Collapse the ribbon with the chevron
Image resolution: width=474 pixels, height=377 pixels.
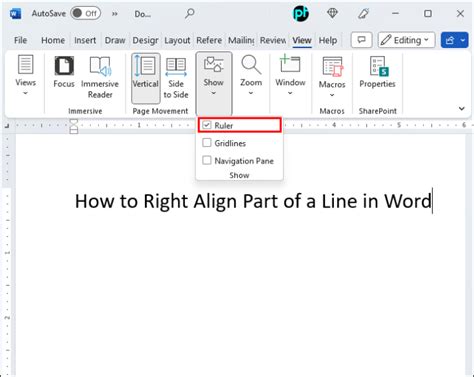(x=462, y=109)
